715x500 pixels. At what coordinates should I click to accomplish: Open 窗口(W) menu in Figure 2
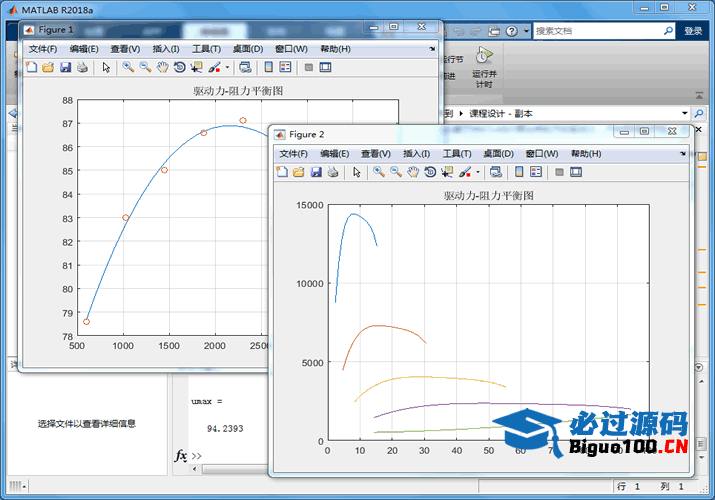pos(542,154)
